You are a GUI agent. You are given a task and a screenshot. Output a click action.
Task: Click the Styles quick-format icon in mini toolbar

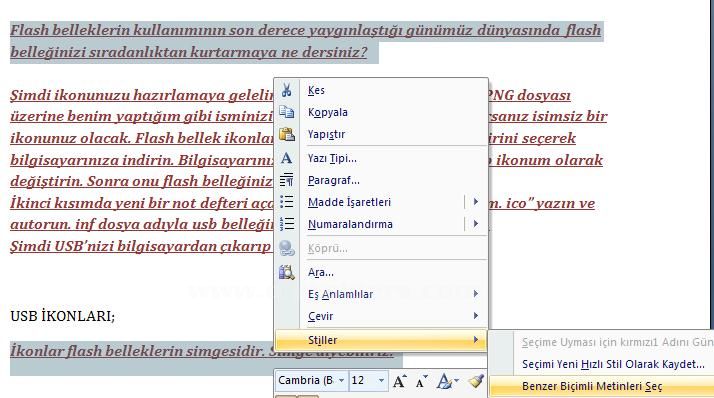pos(444,381)
